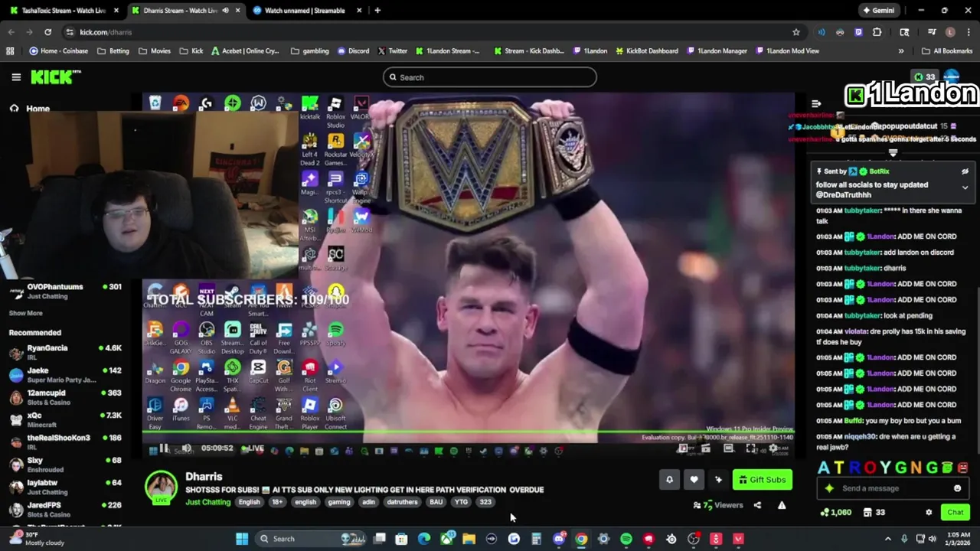Open the Betting bookmarks folder

pos(113,51)
